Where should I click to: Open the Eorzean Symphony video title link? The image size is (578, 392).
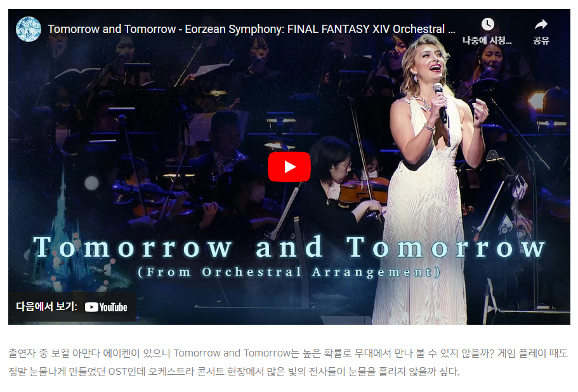click(x=251, y=29)
